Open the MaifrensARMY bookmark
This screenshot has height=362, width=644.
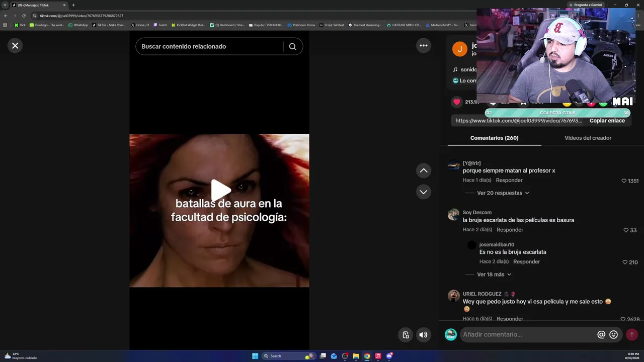pyautogui.click(x=442, y=25)
